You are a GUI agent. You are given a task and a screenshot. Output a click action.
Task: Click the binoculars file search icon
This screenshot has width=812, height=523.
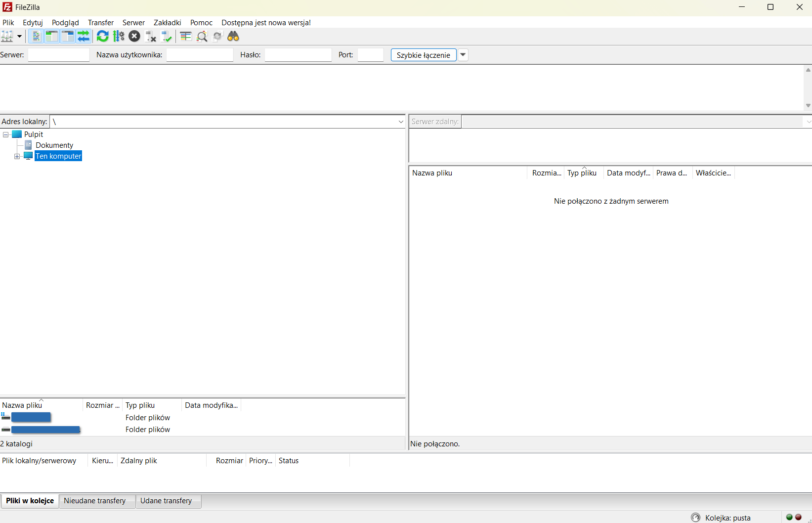(233, 36)
